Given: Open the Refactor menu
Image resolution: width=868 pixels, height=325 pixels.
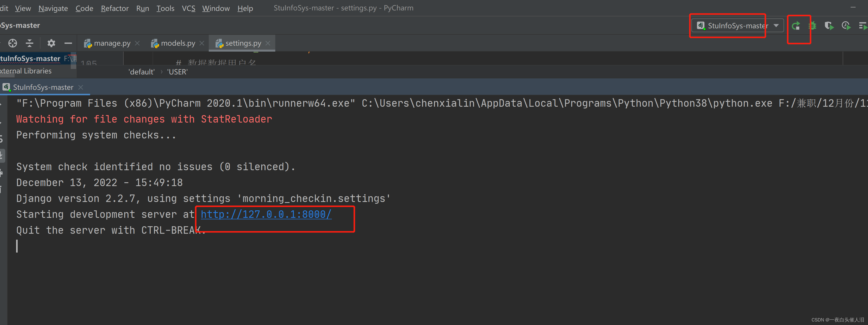Looking at the screenshot, I should (x=115, y=8).
